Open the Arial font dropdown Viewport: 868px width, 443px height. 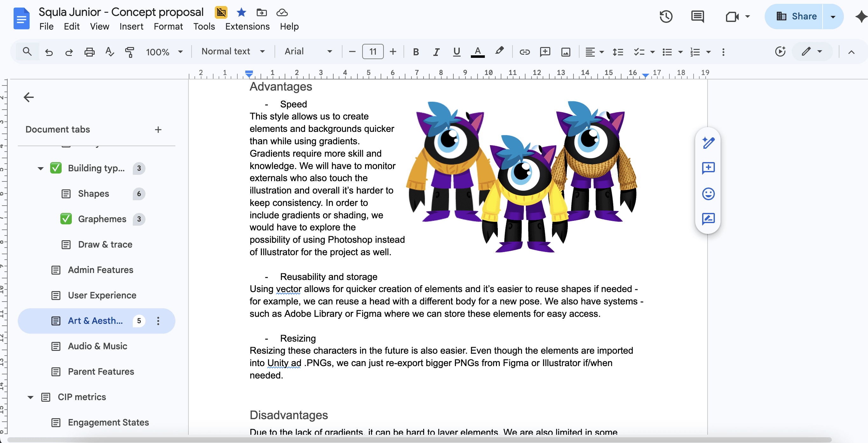pos(308,51)
